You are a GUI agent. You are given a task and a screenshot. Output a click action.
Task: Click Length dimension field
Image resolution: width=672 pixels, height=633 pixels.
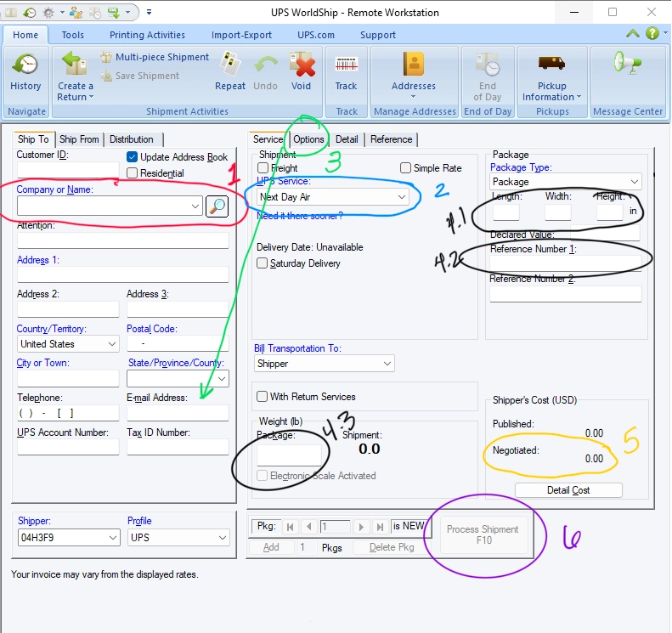pos(506,212)
